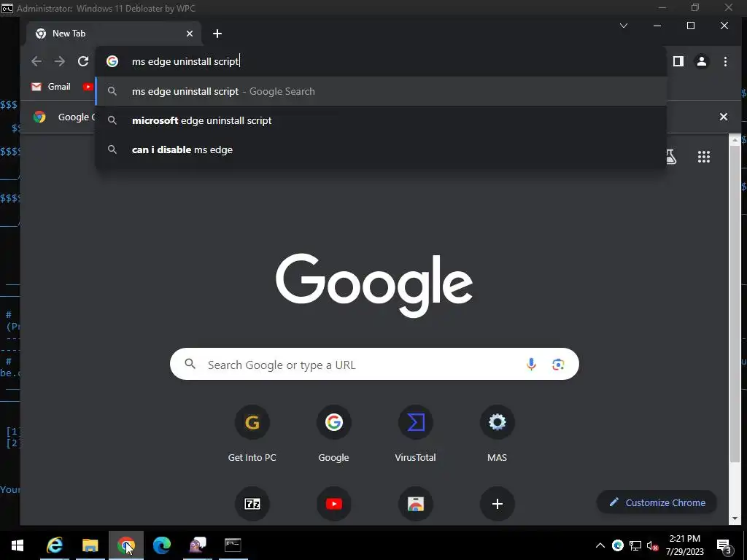Image resolution: width=747 pixels, height=560 pixels.
Task: Show hidden system tray icons
Action: coord(600,545)
